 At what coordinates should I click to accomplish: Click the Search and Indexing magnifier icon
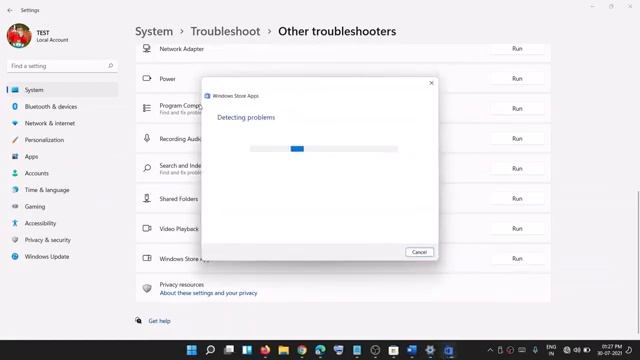(x=147, y=168)
